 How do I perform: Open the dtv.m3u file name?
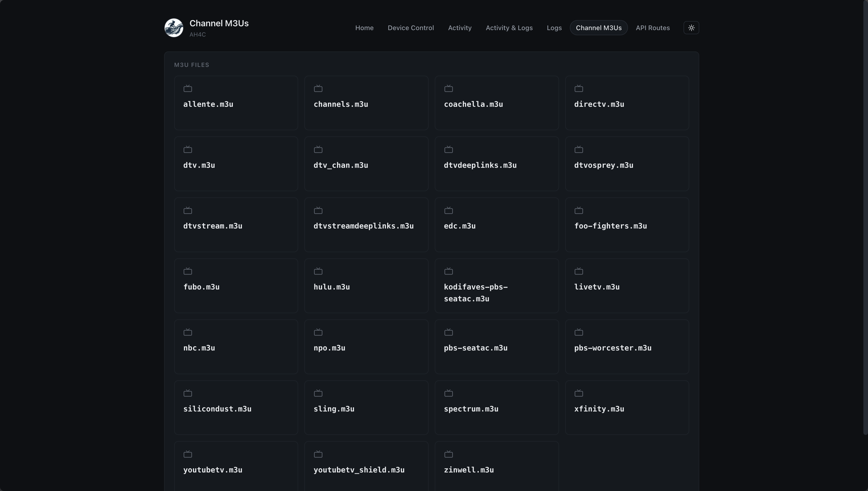(199, 165)
